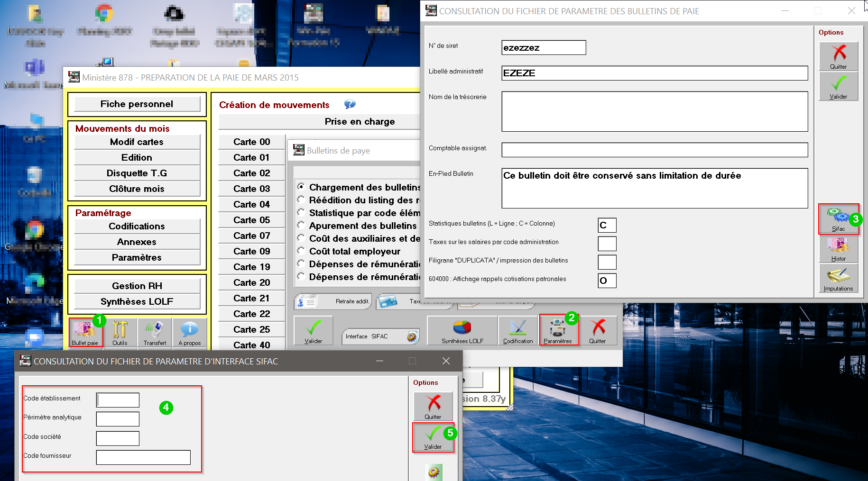Open the Histor icon in Options
The width and height of the screenshot is (868, 481).
point(838,249)
